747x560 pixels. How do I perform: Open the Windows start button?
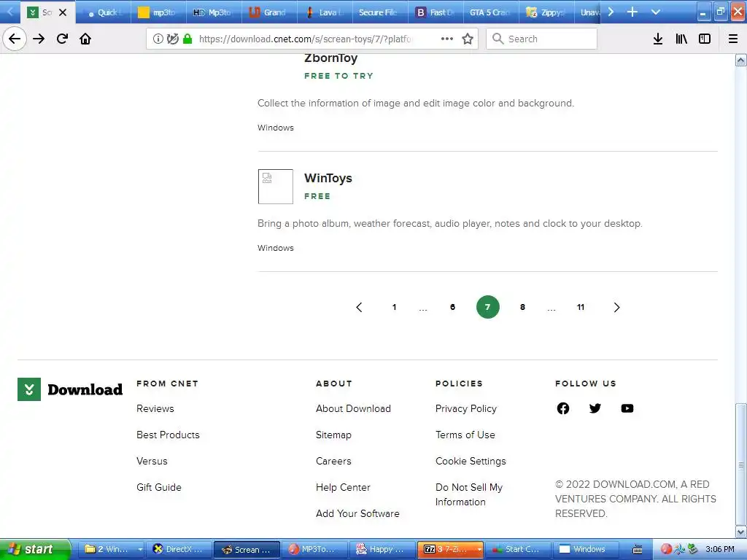click(35, 549)
